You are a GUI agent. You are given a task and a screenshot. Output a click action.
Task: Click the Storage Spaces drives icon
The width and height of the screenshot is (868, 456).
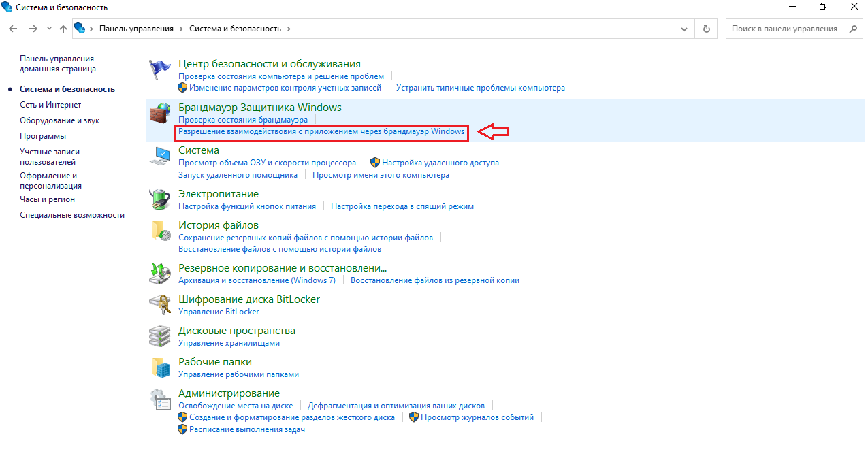(160, 336)
